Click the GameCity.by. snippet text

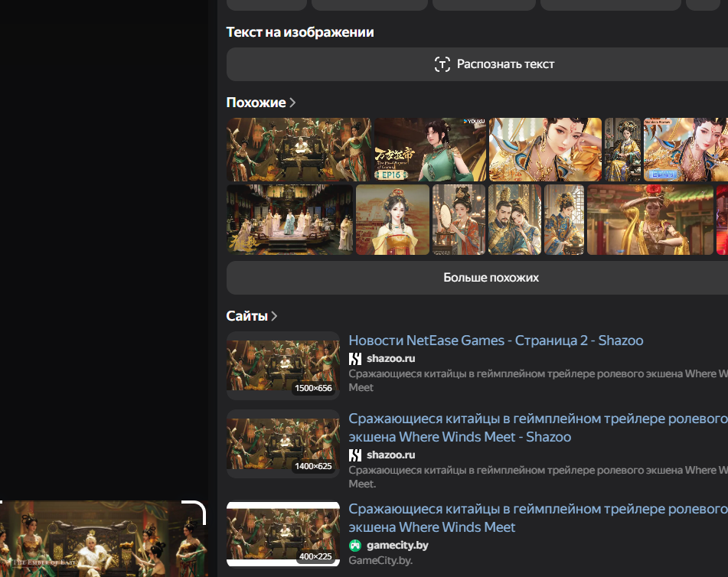coord(380,560)
